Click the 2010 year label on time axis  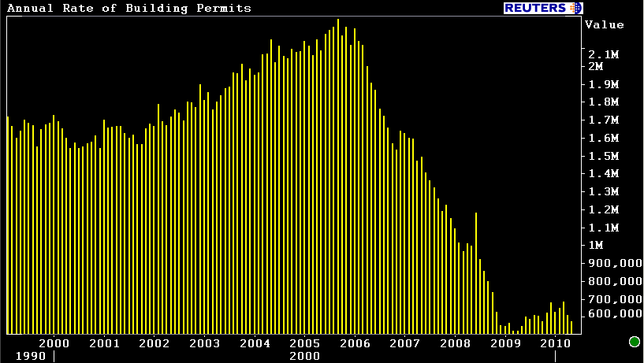click(555, 343)
